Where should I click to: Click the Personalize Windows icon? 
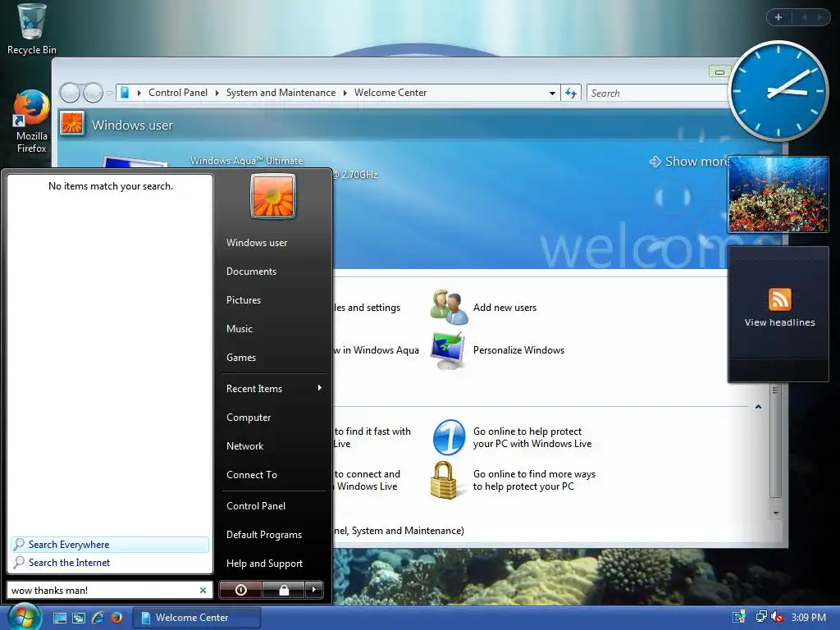(449, 350)
